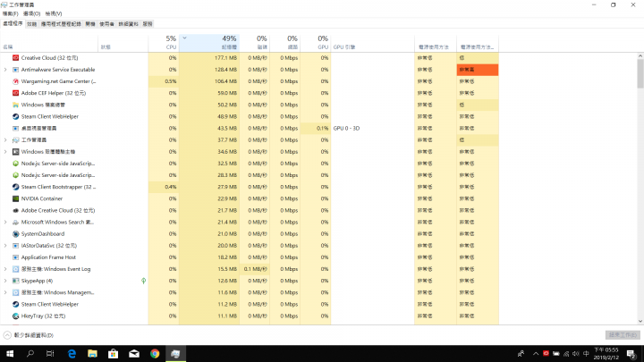Sort by the 49% 記憶體 column header
The image size is (644, 362).
pos(209,43)
